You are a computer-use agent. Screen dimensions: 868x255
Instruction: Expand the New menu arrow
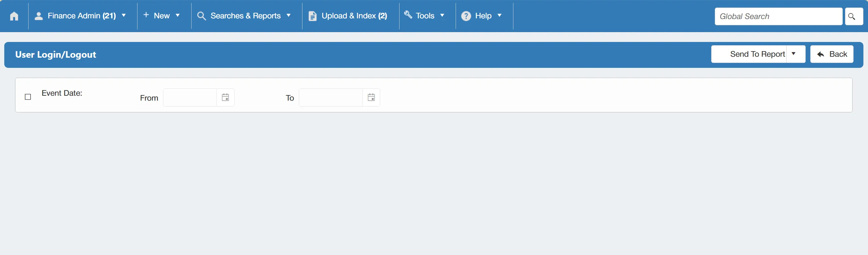177,15
